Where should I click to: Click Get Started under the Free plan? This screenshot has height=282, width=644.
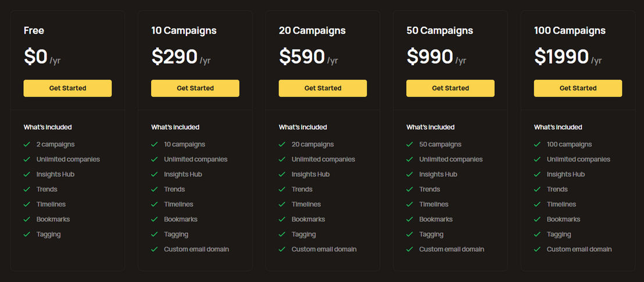67,88
